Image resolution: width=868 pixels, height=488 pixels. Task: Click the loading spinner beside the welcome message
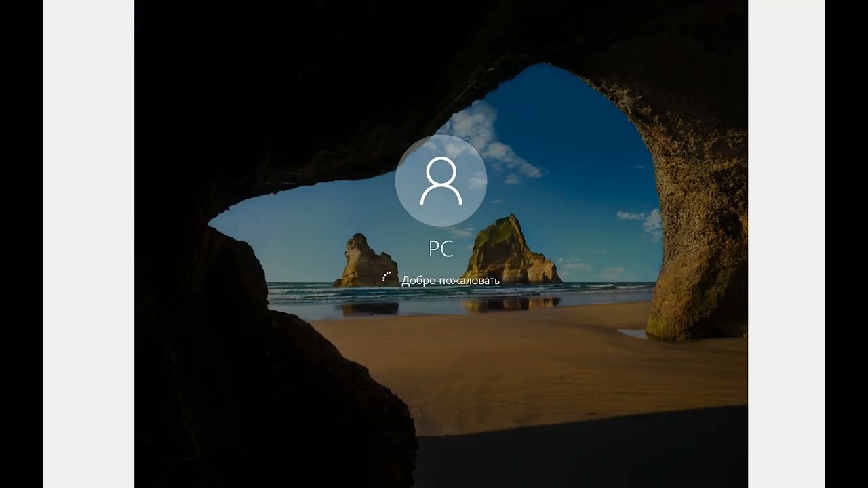387,277
